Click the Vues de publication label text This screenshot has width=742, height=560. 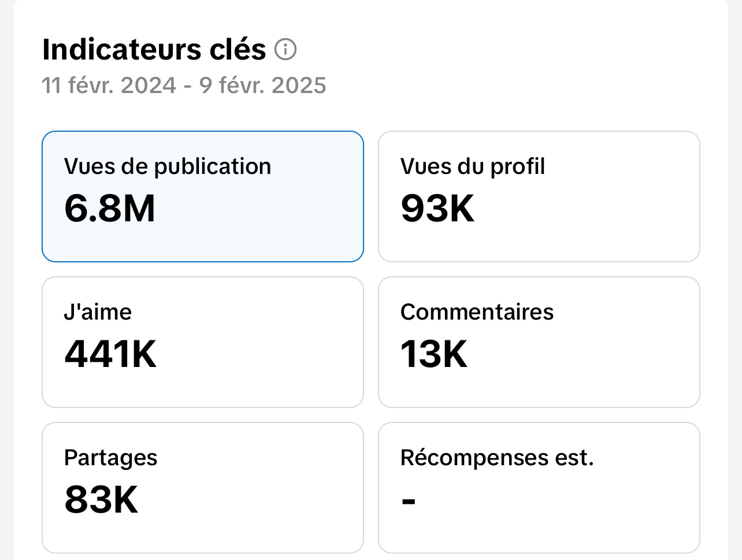click(168, 166)
